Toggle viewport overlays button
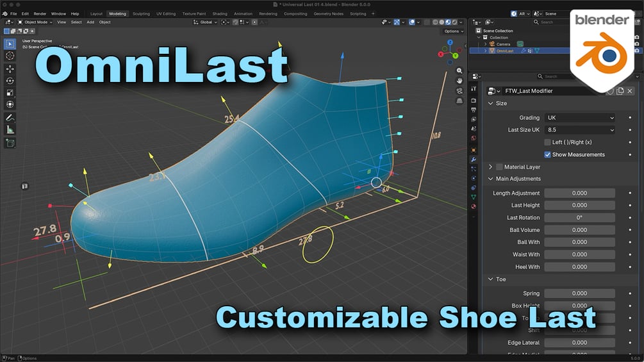Screen dimensions: 644x362 [x=412, y=22]
